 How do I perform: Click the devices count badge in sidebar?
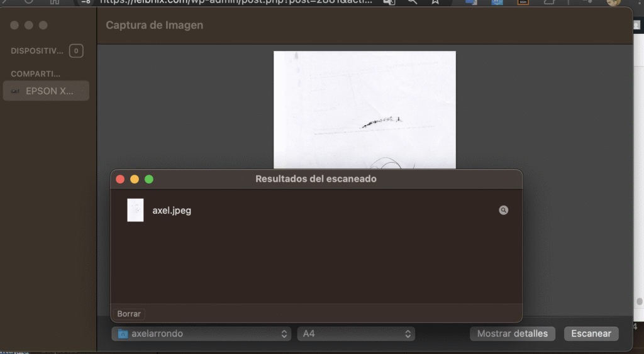pos(76,51)
